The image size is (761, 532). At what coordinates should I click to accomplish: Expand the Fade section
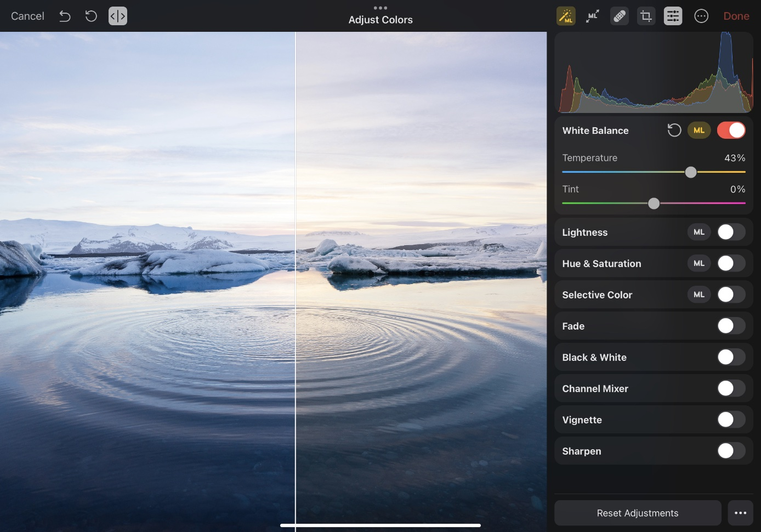tap(573, 326)
